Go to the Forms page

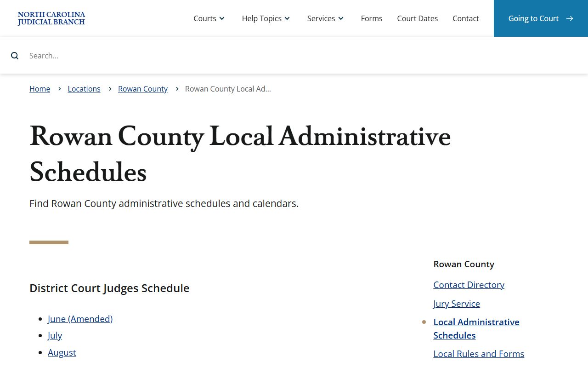(372, 18)
